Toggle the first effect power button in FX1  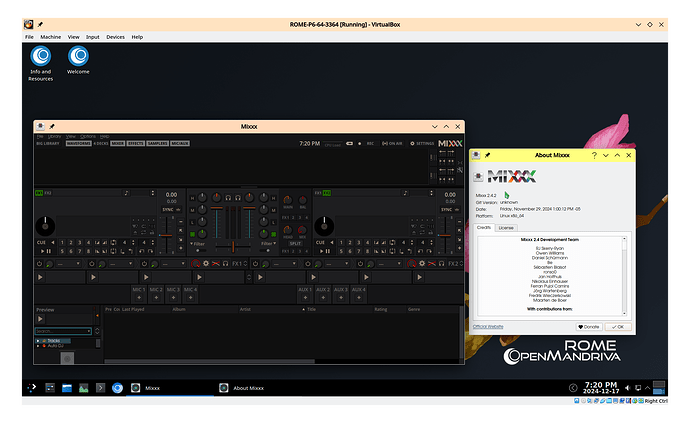pyautogui.click(x=39, y=264)
